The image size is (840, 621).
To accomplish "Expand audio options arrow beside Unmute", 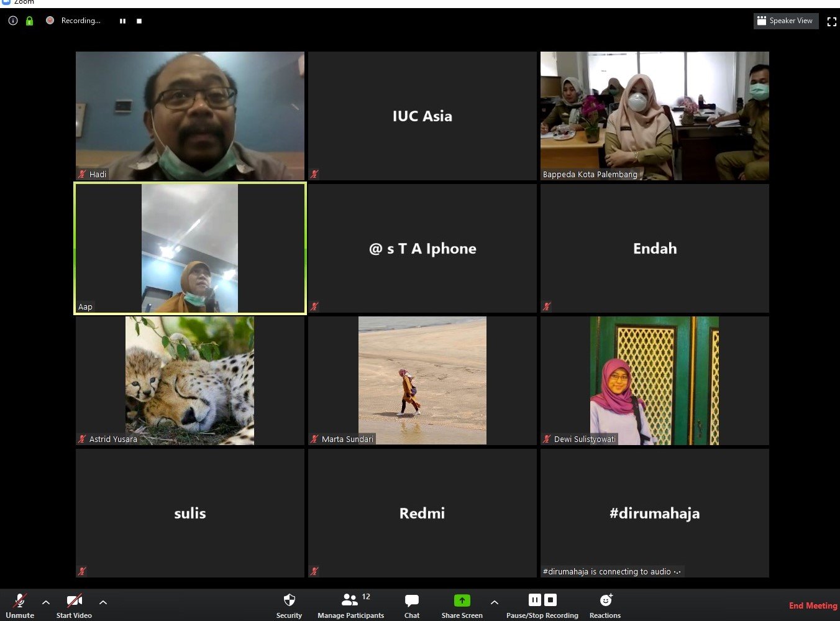I will pos(46,602).
